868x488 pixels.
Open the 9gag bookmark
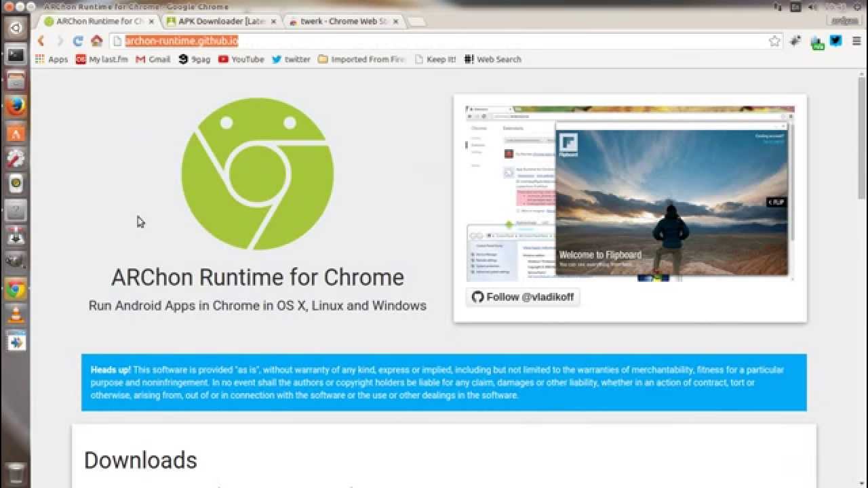point(195,59)
